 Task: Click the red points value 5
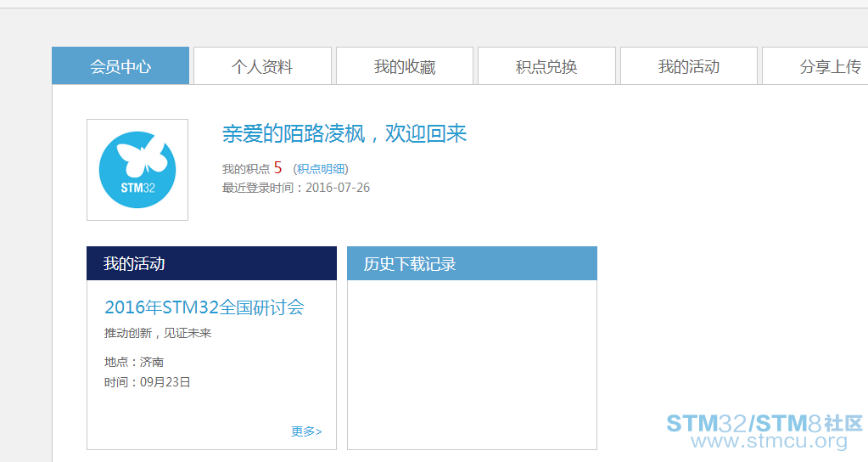coord(278,168)
